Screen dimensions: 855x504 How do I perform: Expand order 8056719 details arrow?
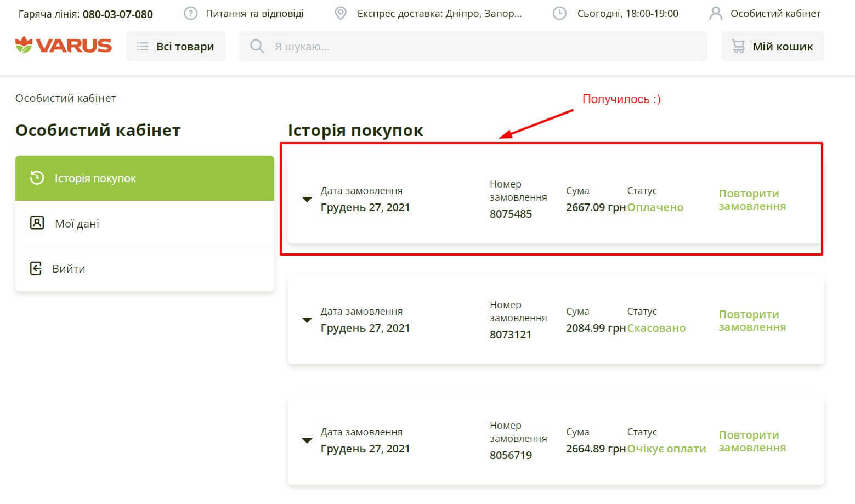tap(307, 441)
